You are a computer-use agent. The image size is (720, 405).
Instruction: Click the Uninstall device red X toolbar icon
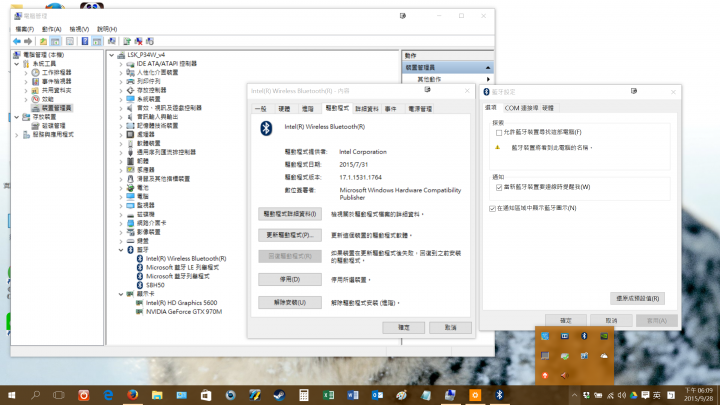[x=139, y=41]
